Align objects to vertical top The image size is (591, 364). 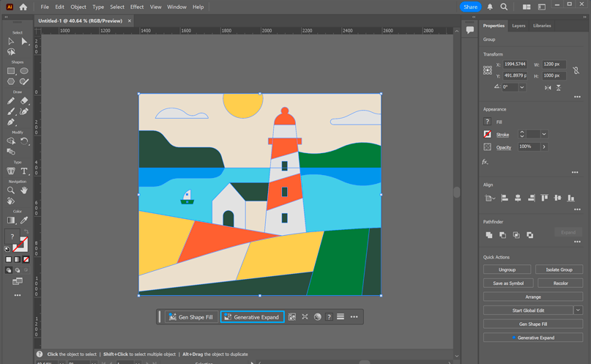[x=544, y=198]
